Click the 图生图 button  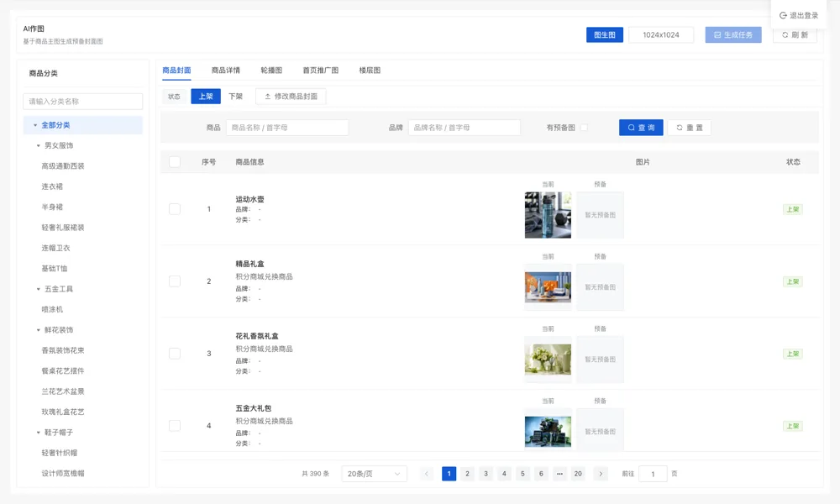604,34
